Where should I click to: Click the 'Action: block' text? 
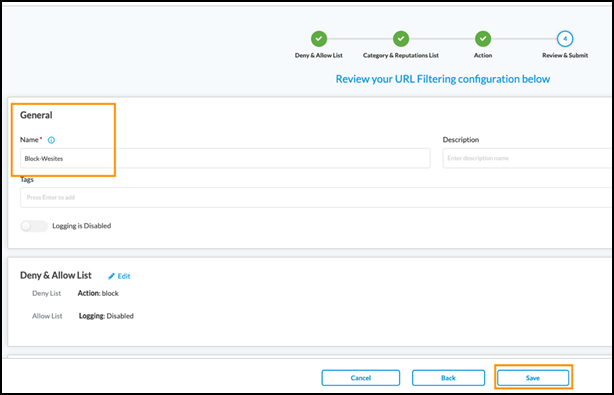coord(98,293)
